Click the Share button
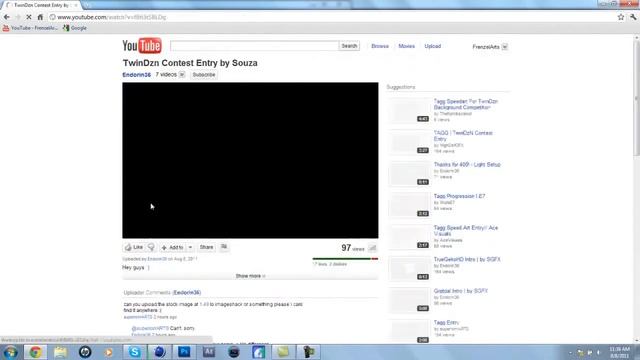Image resolution: width=640 pixels, height=360 pixels. pyautogui.click(x=207, y=247)
